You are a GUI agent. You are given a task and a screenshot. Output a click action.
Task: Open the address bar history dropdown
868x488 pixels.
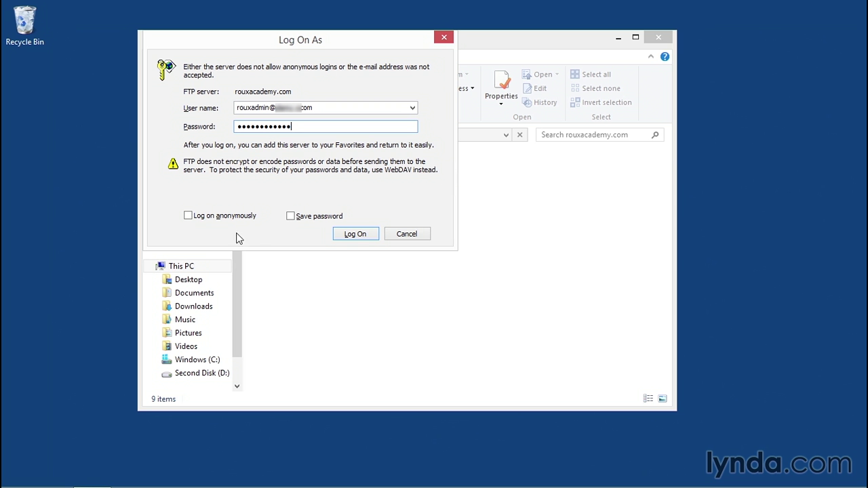pos(506,135)
